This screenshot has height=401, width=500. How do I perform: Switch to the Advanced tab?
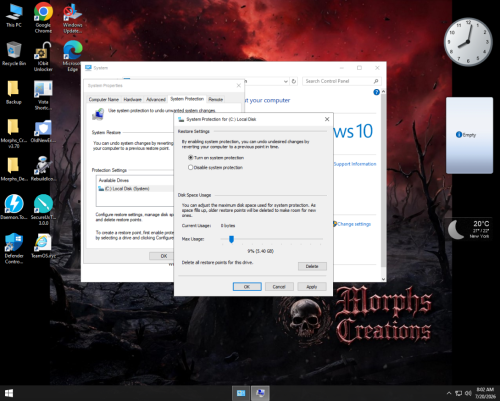[x=156, y=99]
